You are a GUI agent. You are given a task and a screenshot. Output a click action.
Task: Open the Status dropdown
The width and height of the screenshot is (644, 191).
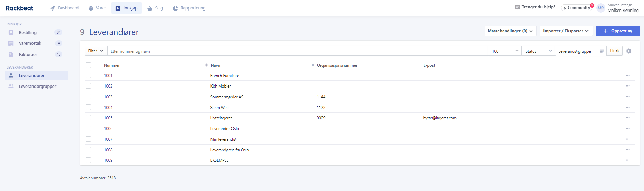click(538, 51)
